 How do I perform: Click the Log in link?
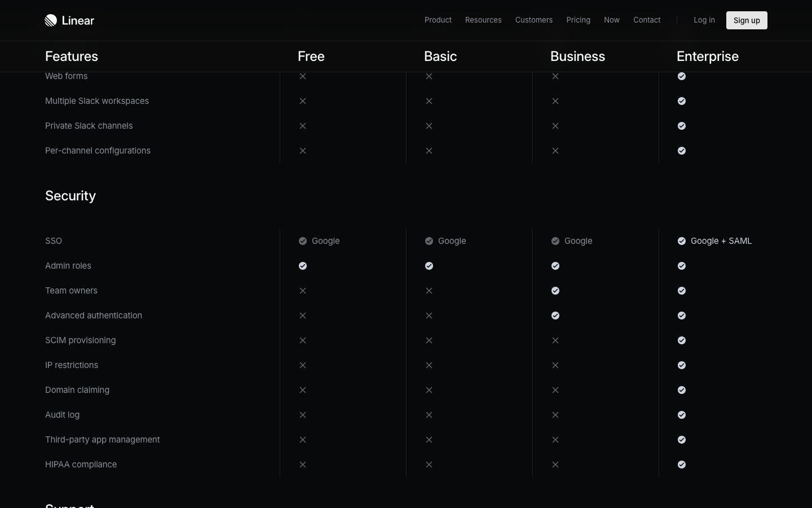704,20
